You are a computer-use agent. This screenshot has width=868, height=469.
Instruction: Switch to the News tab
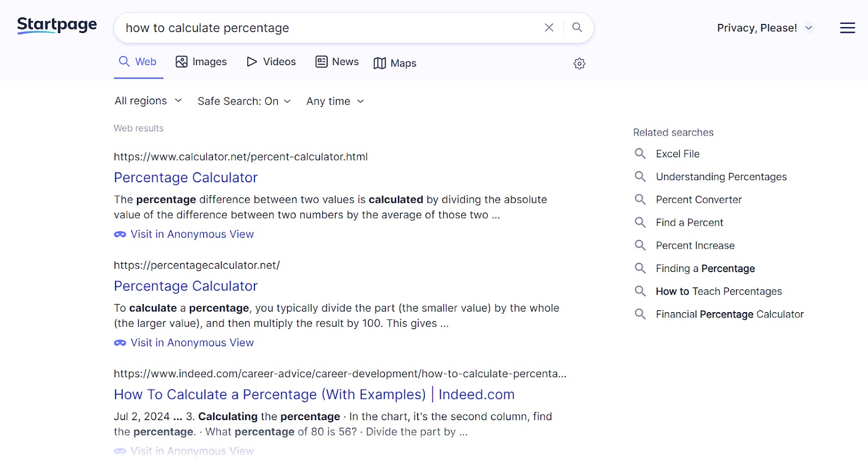click(x=337, y=62)
